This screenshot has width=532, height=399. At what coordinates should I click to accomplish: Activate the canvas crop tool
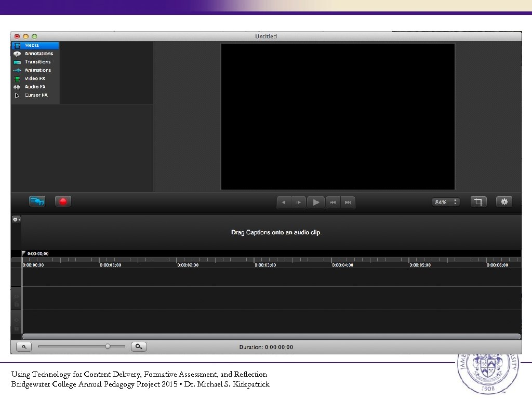pos(478,202)
